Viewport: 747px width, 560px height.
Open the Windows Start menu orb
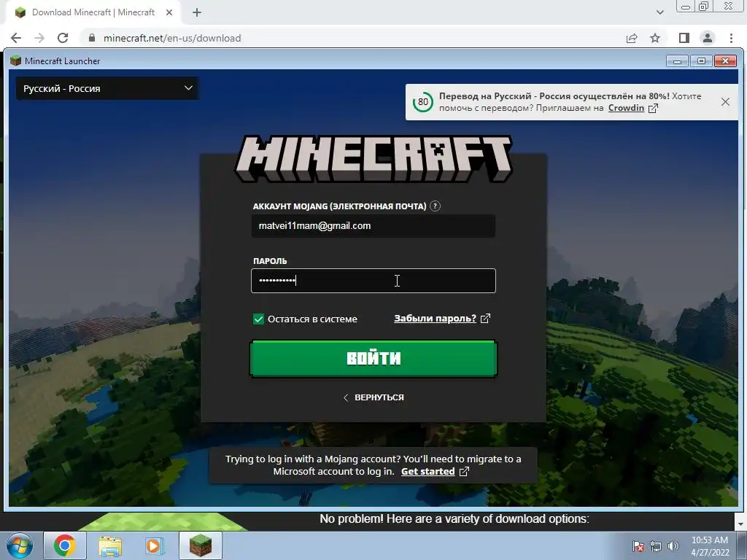click(20, 545)
